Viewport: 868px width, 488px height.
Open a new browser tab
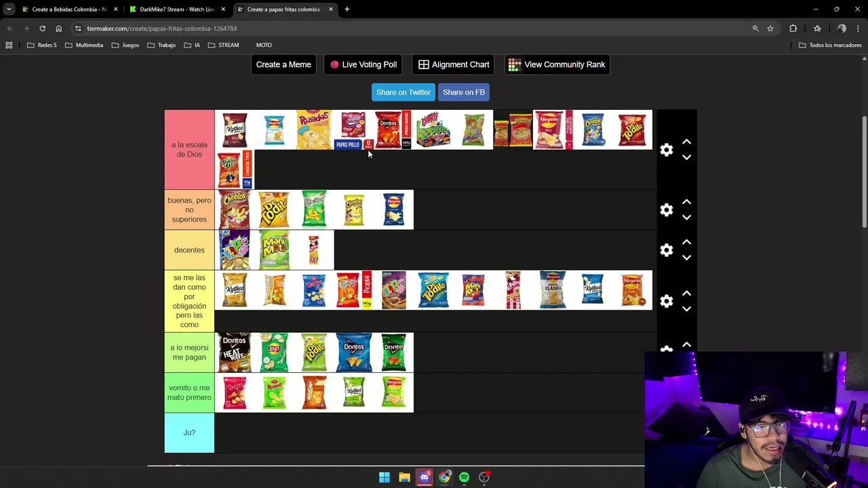coord(347,9)
